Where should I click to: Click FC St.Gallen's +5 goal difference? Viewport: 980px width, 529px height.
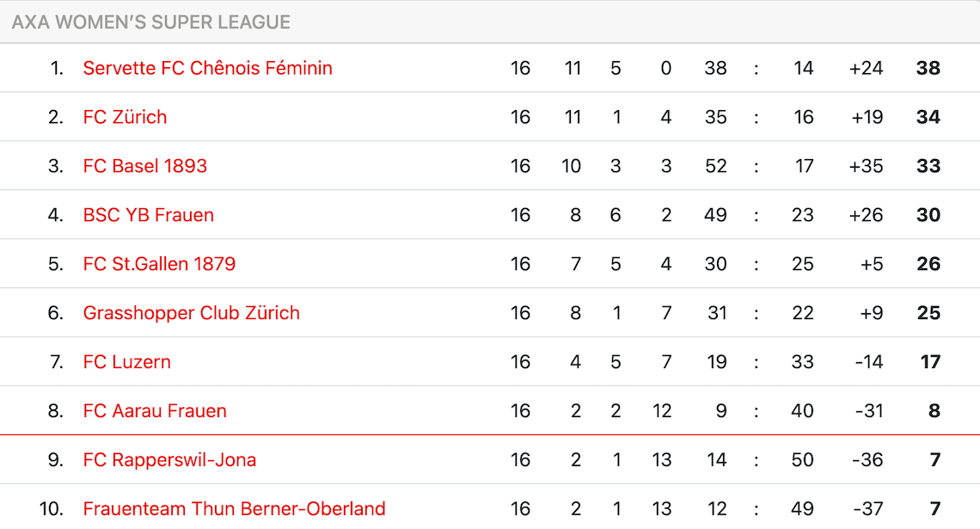point(872,264)
